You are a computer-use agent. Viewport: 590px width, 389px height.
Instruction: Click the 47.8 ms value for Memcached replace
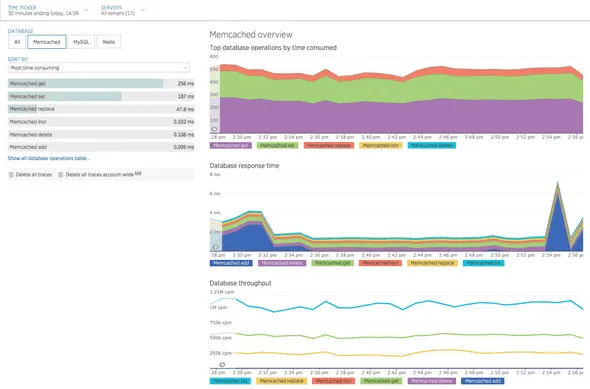coord(185,109)
